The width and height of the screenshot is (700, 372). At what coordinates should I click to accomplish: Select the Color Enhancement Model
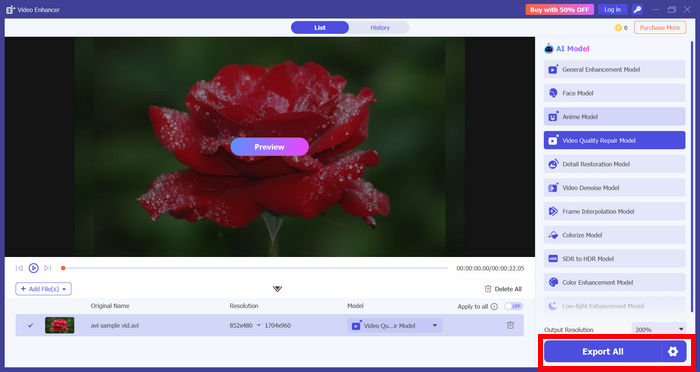coord(614,282)
